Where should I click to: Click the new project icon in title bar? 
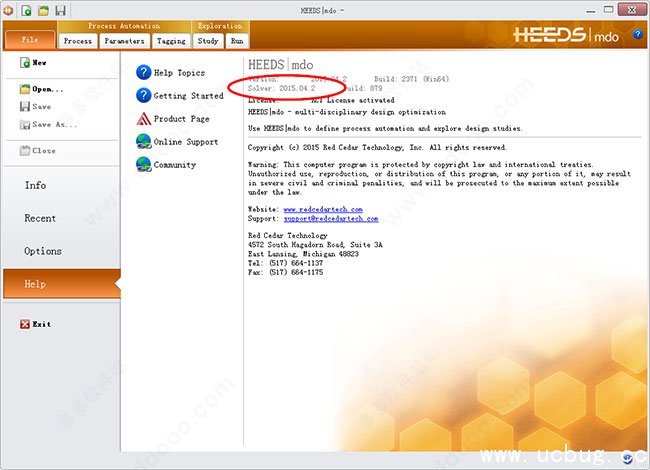pos(26,10)
